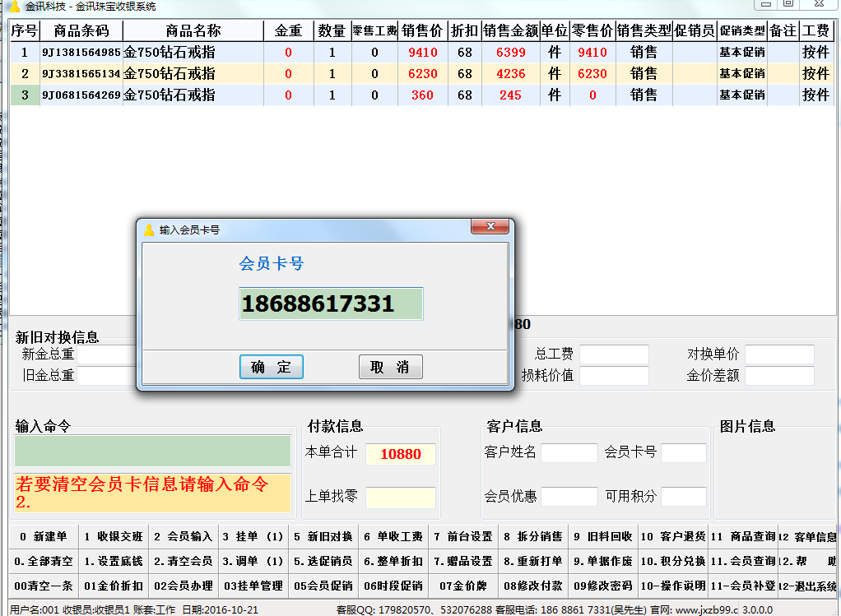Click 8.重新打单
Viewport: 841px width, 616px height.
533,562
